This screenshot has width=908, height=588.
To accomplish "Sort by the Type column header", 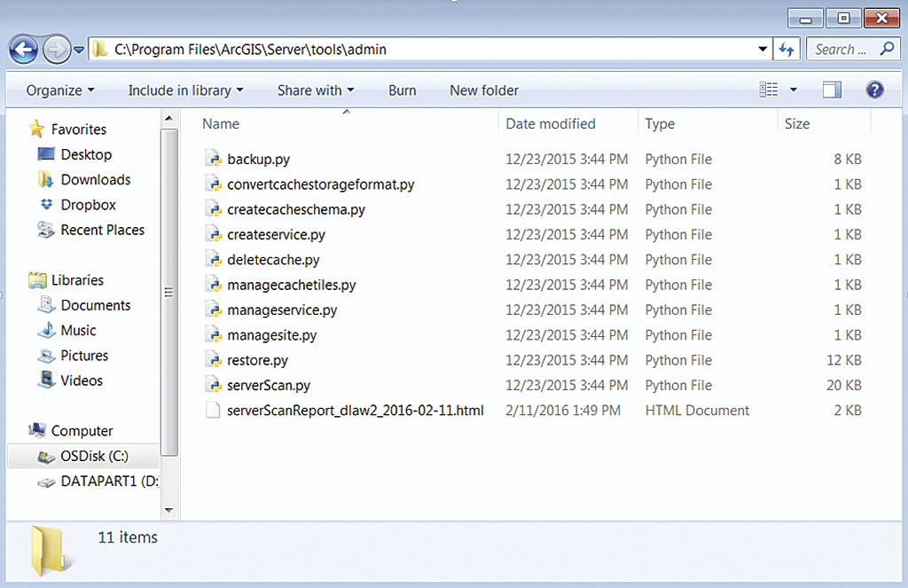I will point(660,123).
